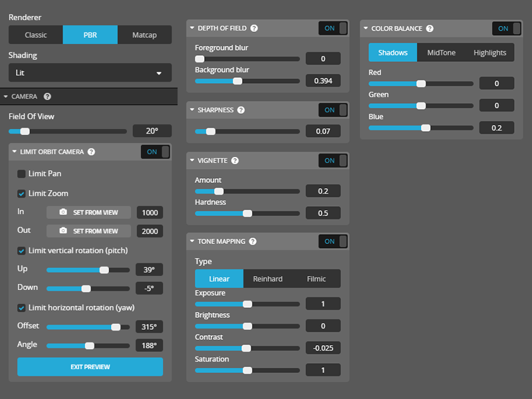Enable the Limit Pan checkbox

click(x=22, y=174)
